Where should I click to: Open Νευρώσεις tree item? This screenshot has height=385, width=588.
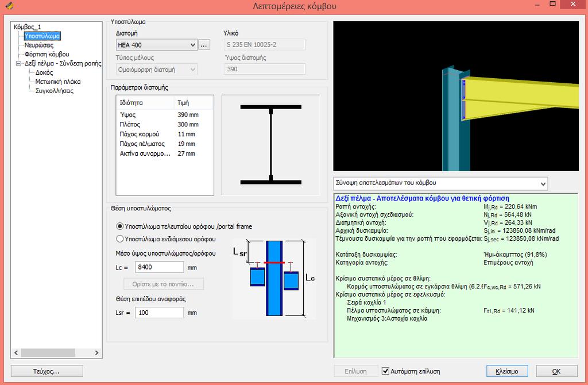pos(39,45)
